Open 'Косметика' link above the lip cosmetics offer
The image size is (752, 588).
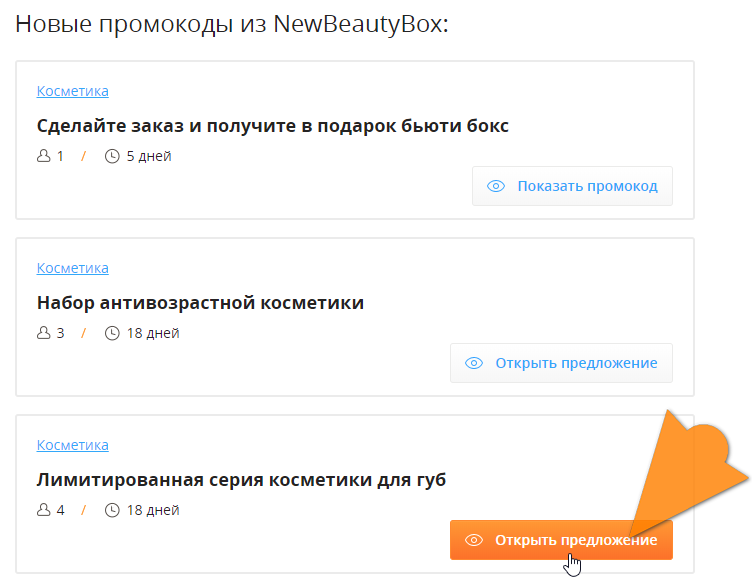tap(72, 445)
